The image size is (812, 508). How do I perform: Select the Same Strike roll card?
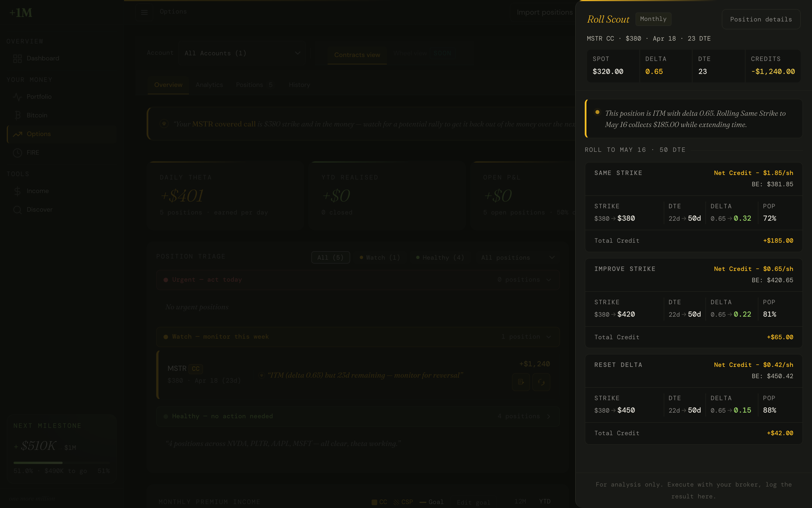(x=694, y=207)
